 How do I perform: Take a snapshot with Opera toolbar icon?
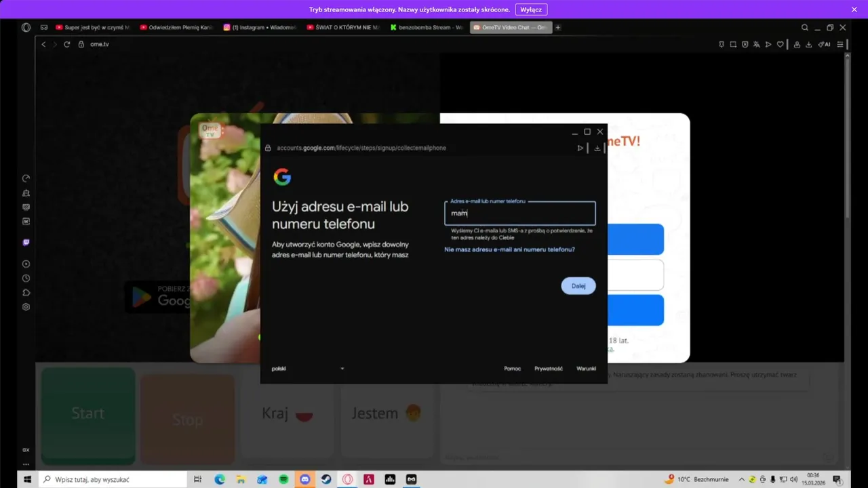click(x=733, y=44)
